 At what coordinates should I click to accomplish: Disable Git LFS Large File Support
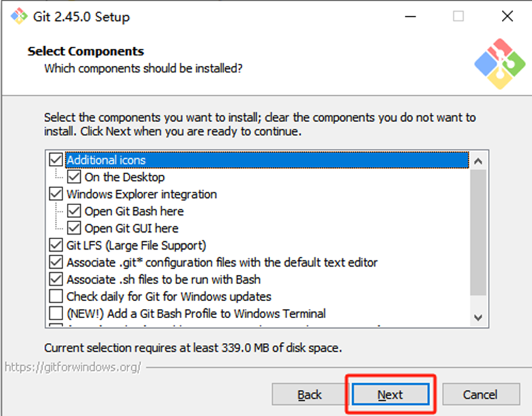56,245
